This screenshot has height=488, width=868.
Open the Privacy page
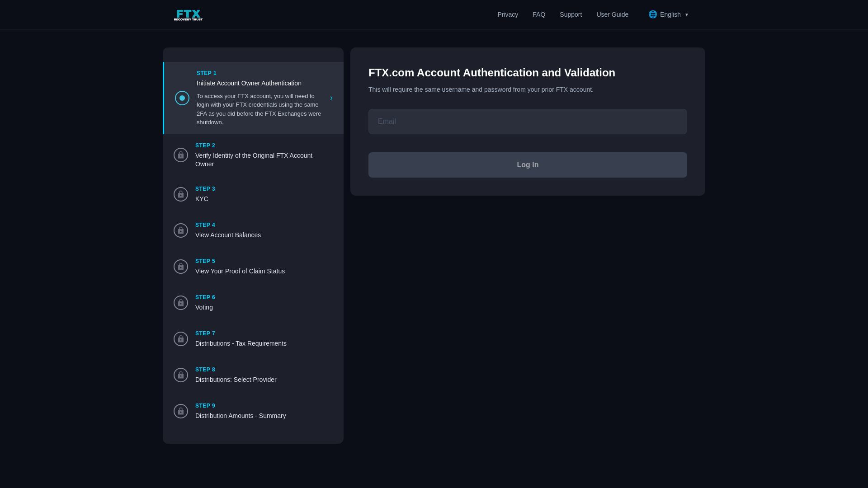pos(508,14)
